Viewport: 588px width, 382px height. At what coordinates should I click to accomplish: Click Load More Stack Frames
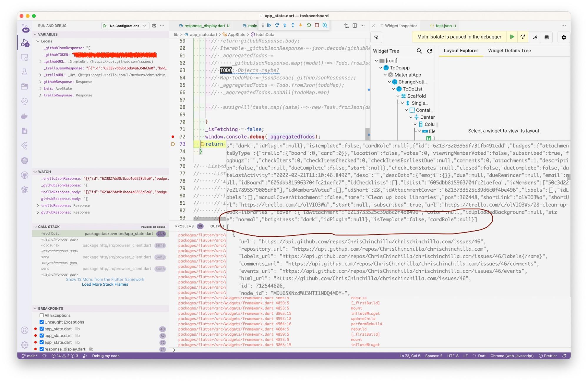105,284
